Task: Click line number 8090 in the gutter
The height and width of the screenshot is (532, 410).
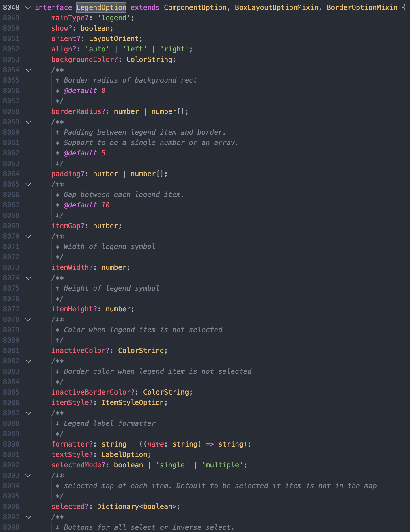Action: (11, 444)
